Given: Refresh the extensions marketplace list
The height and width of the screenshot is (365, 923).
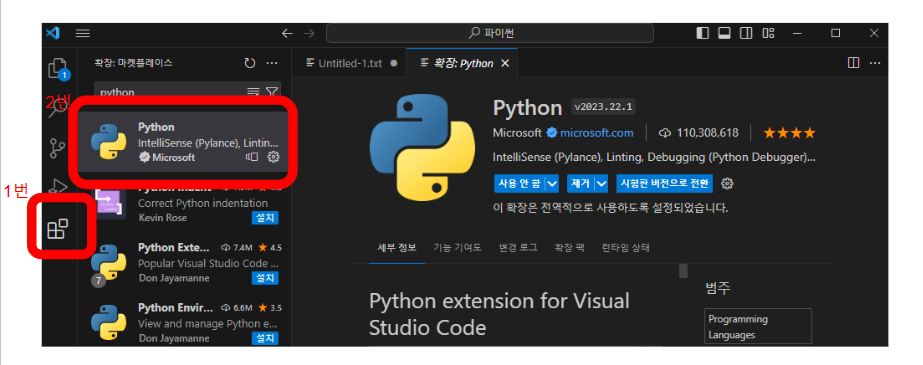Looking at the screenshot, I should pos(250,63).
